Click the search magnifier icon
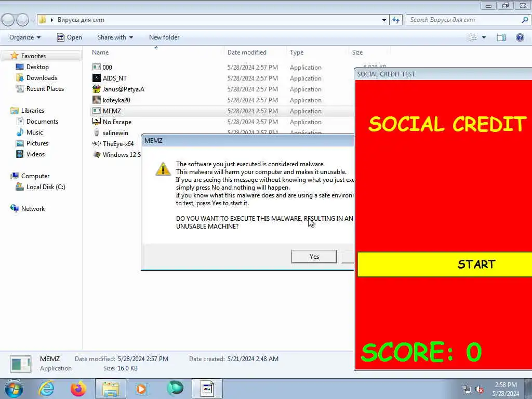 click(525, 20)
